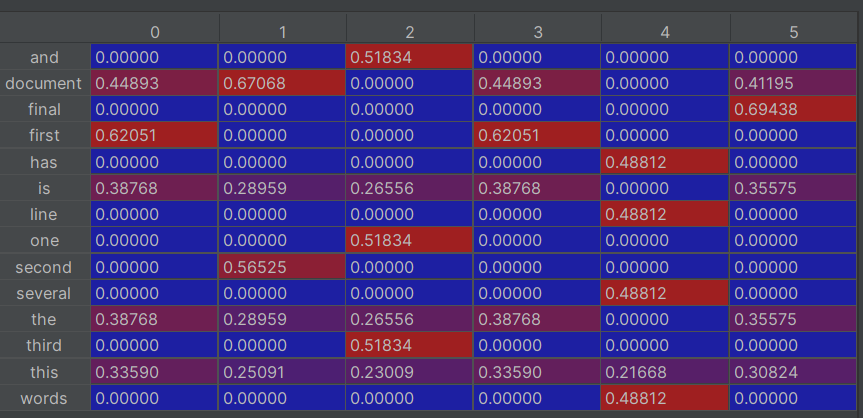Screen dimensions: 863x418
Task: Select 'this' row cell in column 0
Action: point(155,372)
